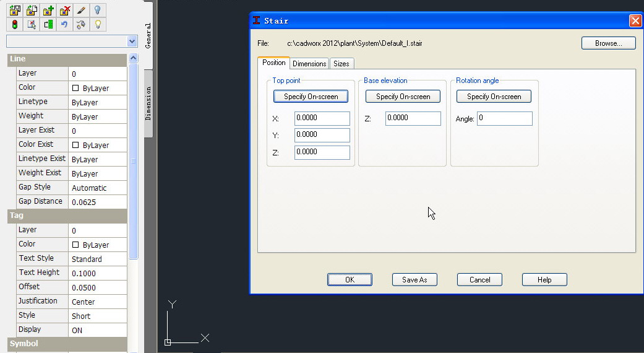Click the Tag Color ByLayer swatch
644x353 pixels.
(75, 245)
